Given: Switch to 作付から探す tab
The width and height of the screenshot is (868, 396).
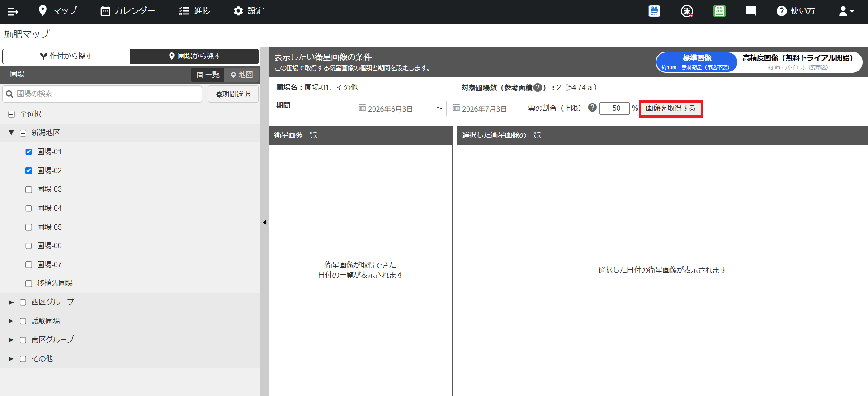Looking at the screenshot, I should point(66,56).
